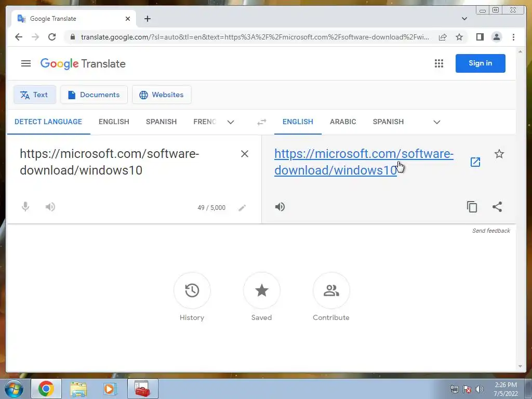
Task: Open the handwriting pencil input tool
Action: 242,208
